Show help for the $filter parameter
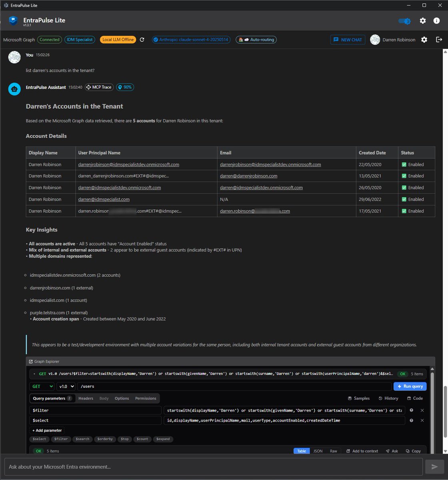 click(x=411, y=410)
